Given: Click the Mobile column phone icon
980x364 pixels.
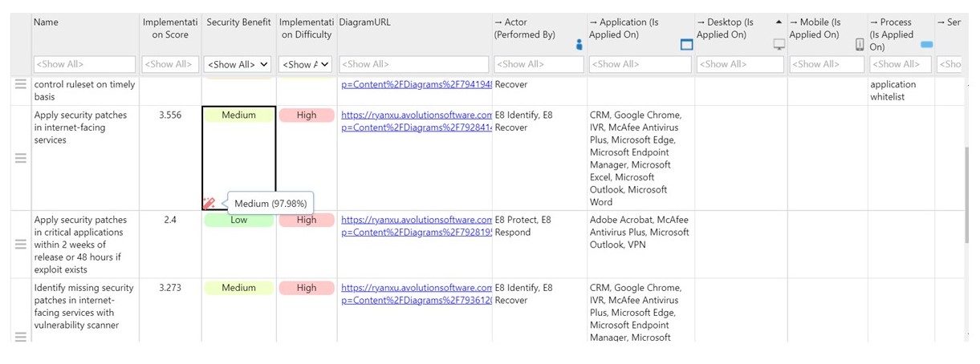Looking at the screenshot, I should pyautogui.click(x=860, y=45).
